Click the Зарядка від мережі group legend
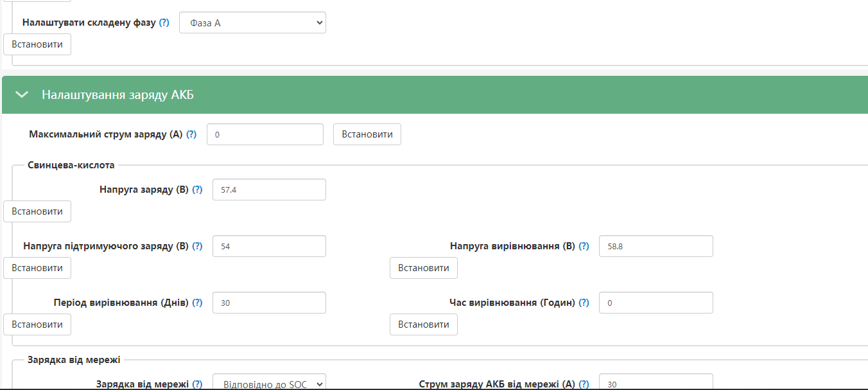 [x=74, y=360]
